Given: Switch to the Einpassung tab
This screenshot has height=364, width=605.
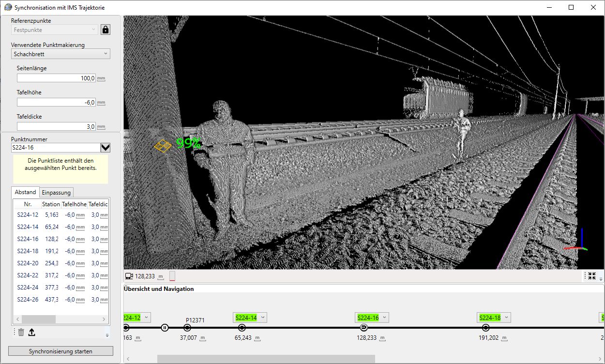Looking at the screenshot, I should pyautogui.click(x=56, y=193).
